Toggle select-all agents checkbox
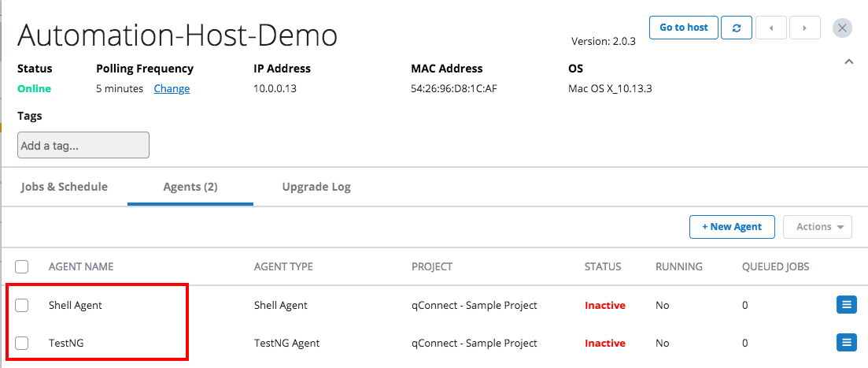Viewport: 868px width, 368px height. click(x=22, y=266)
